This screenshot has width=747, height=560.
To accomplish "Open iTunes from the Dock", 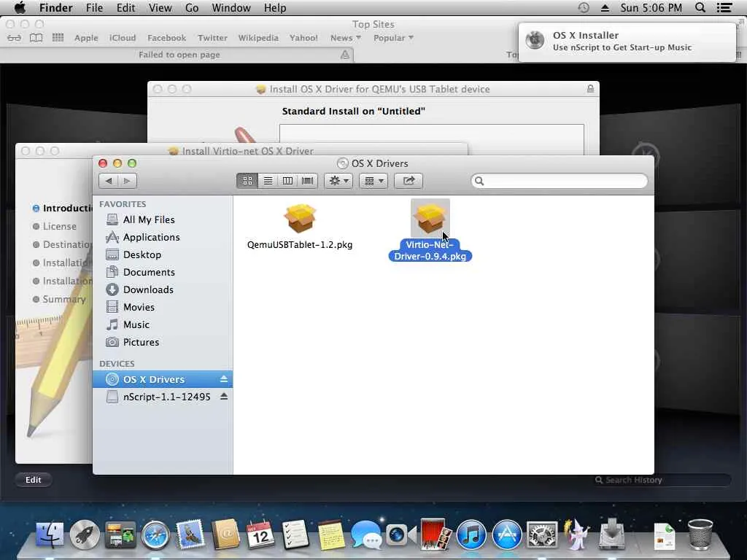I will [471, 534].
